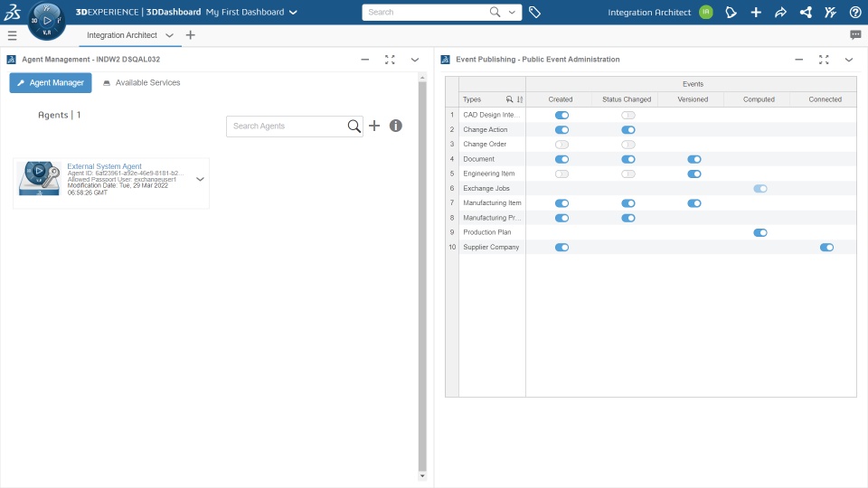Enable Status Changed for Engineering Item
Screen dimensions: 868x488
click(627, 174)
